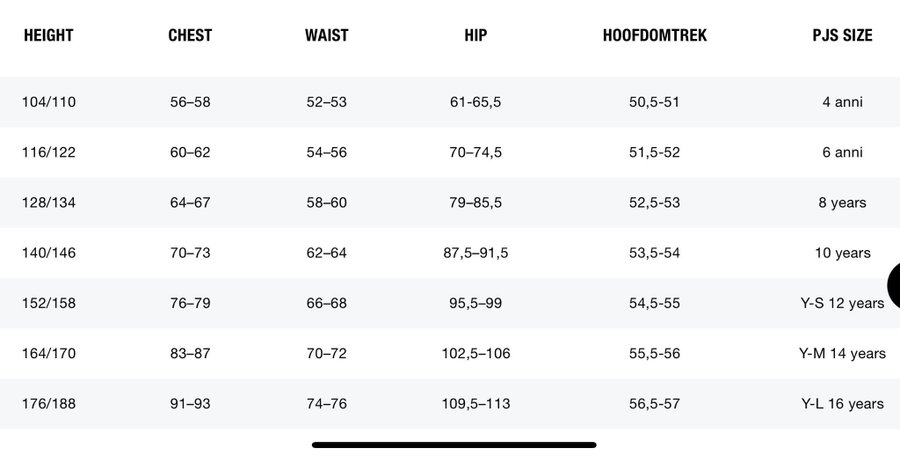Select the 6 anni size cell
900x457 pixels.
click(842, 152)
